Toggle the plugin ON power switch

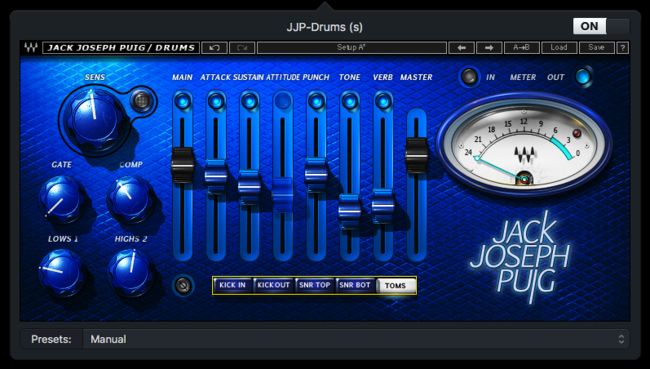[601, 26]
